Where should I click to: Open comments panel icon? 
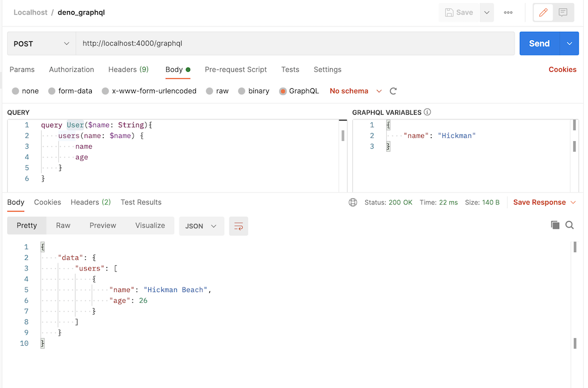pyautogui.click(x=563, y=12)
